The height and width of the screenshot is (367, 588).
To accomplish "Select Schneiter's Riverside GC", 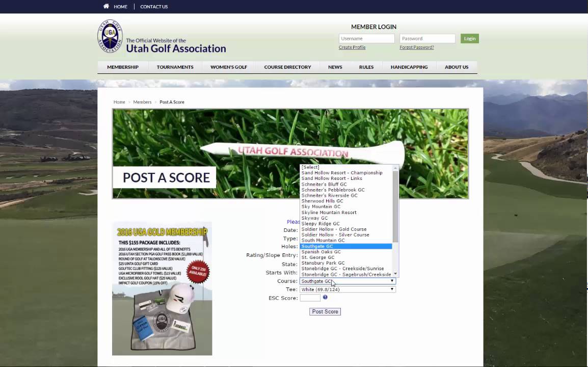I will pos(346,196).
